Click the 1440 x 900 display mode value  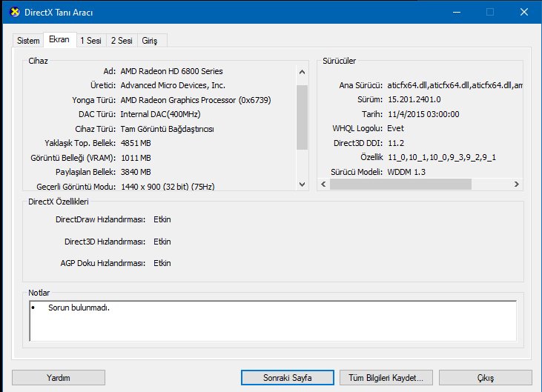pyautogui.click(x=168, y=187)
